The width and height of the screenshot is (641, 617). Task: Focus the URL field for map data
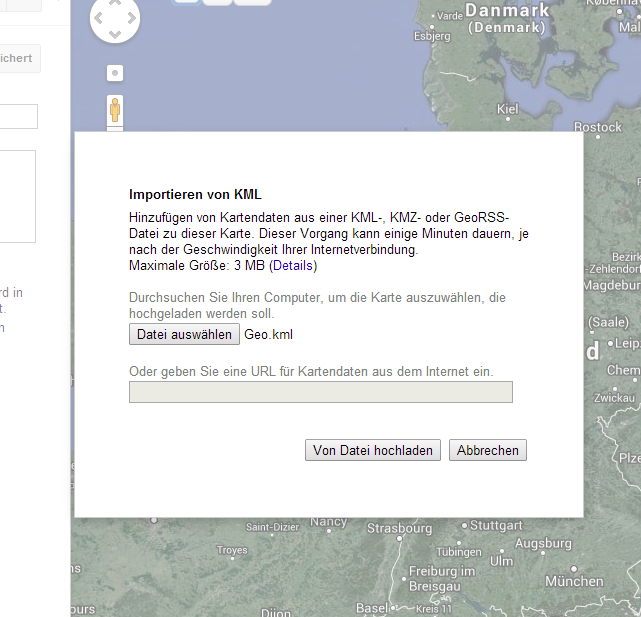tap(320, 392)
